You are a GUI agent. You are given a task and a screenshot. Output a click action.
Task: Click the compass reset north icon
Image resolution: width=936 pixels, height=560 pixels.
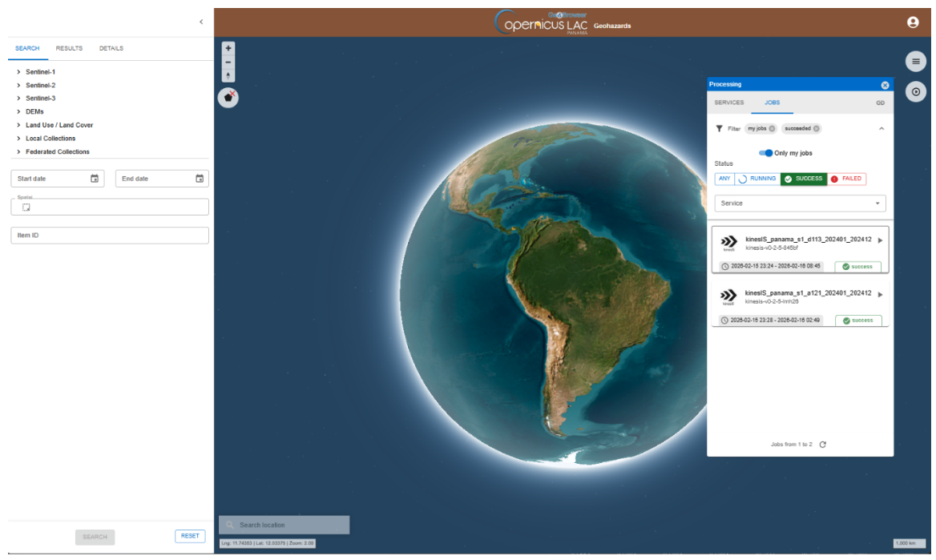(228, 75)
